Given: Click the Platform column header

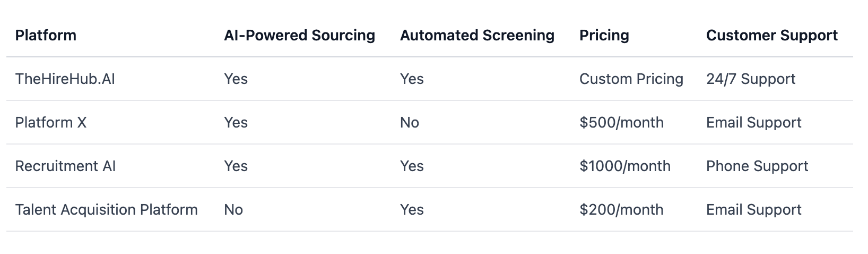Looking at the screenshot, I should tap(46, 35).
